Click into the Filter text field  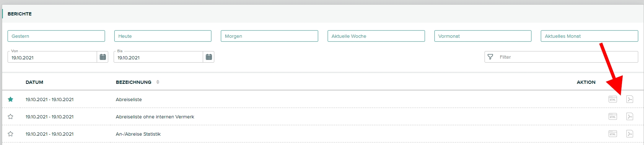[x=566, y=57]
